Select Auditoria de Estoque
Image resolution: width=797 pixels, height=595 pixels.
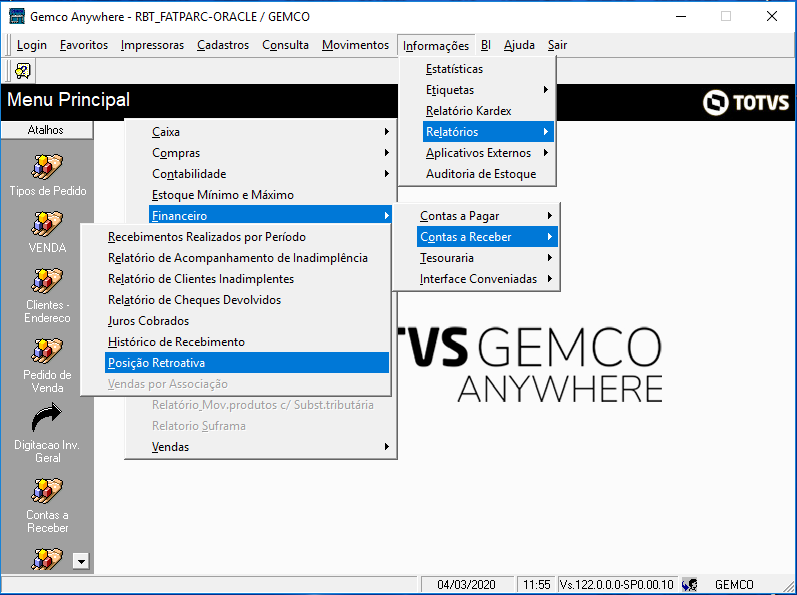[x=488, y=174]
